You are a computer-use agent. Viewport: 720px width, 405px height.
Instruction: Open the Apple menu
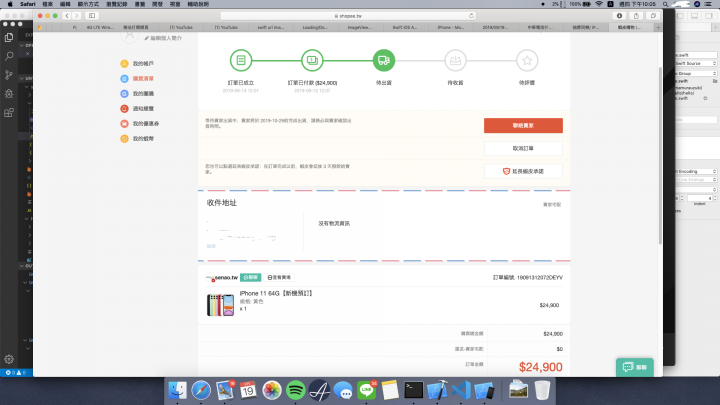[10, 4]
